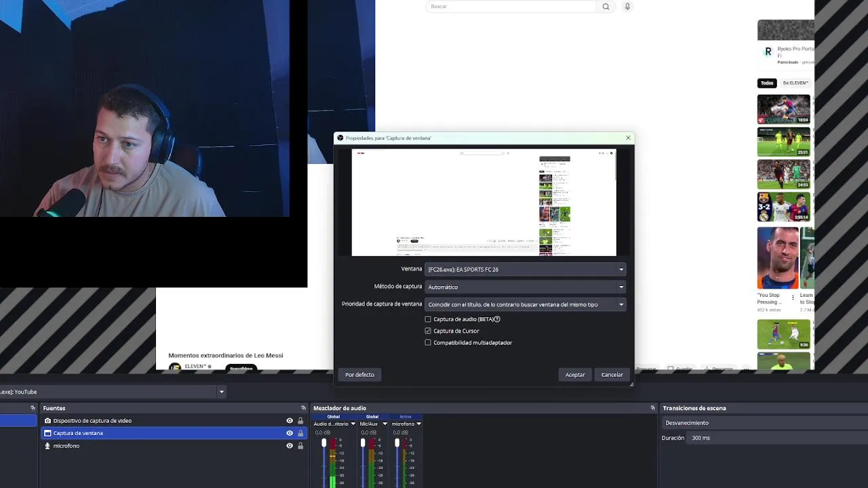868x488 pixels.
Task: Click the webcam preview in OBS canvas
Action: 144,108
